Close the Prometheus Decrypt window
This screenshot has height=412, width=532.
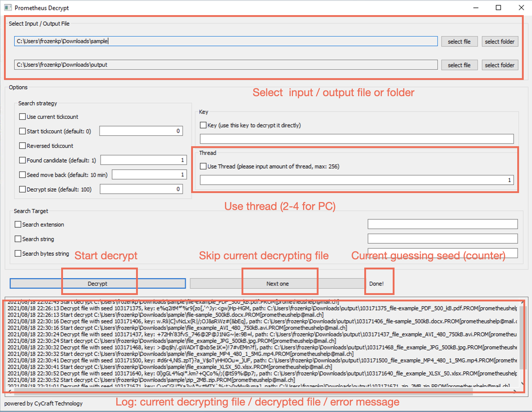point(521,8)
